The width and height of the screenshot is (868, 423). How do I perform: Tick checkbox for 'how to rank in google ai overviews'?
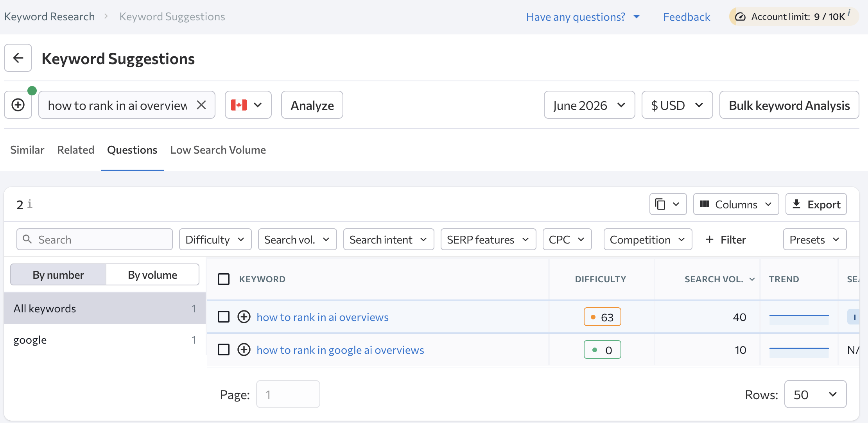click(224, 350)
